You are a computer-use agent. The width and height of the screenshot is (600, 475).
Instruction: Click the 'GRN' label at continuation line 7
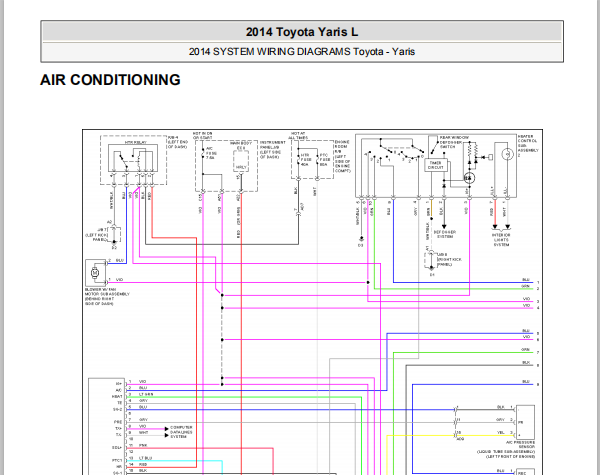point(525,350)
